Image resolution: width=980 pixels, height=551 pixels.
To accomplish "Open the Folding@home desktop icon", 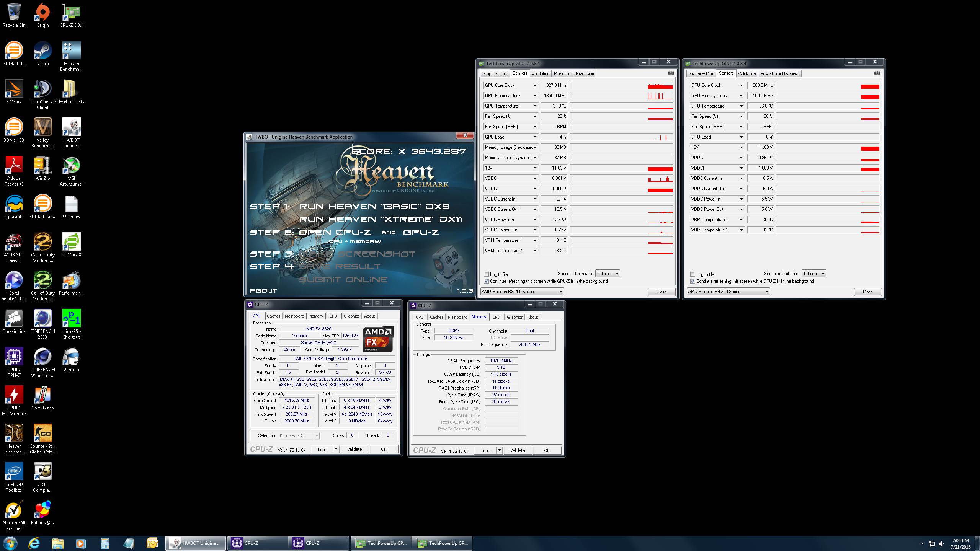I will (x=42, y=513).
